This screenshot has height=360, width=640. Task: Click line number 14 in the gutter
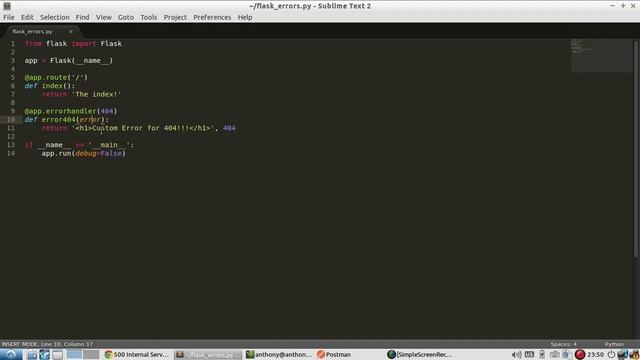[11, 153]
